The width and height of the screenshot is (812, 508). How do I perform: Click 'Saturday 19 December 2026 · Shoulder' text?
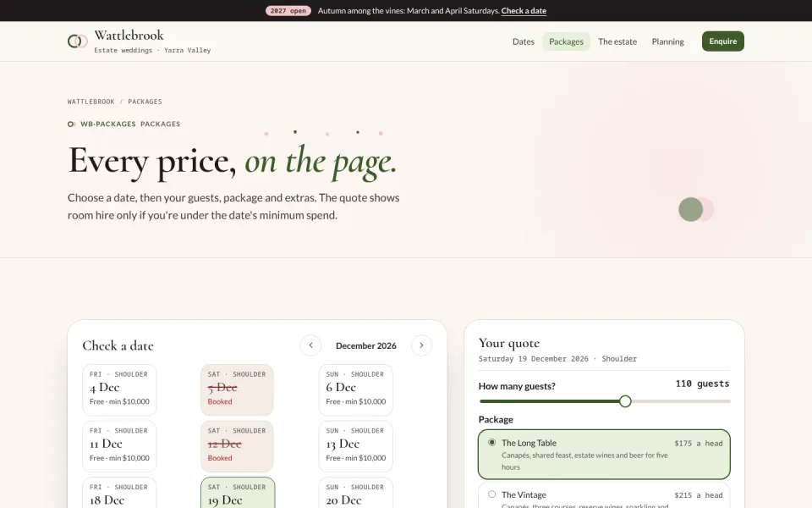pos(557,359)
